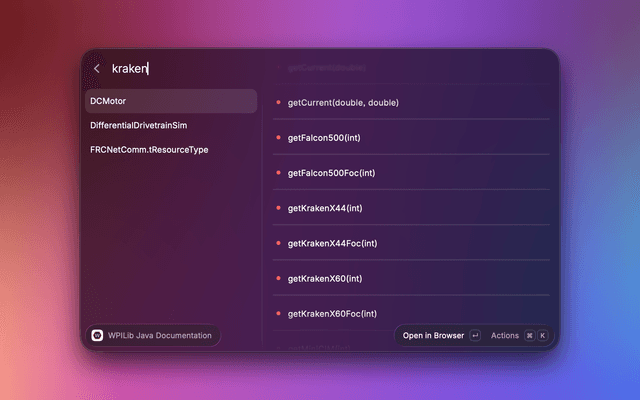The width and height of the screenshot is (640, 400).
Task: Click getKrakenX60(int) method
Action: click(x=325, y=278)
